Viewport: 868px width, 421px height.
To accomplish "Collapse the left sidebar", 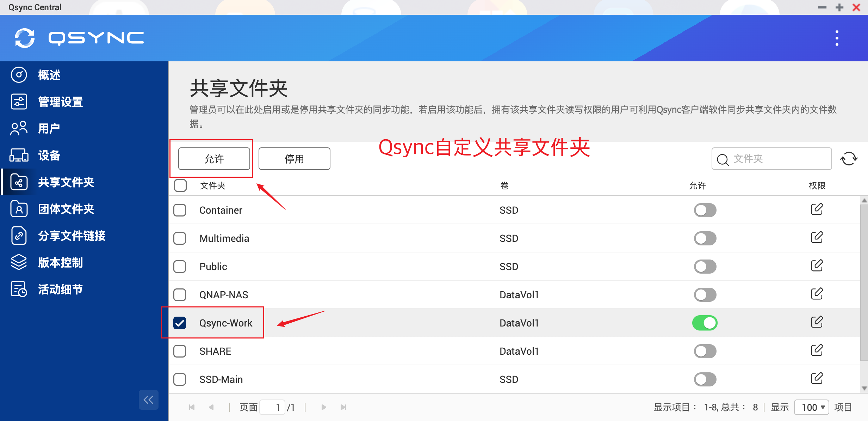I will pos(149,400).
